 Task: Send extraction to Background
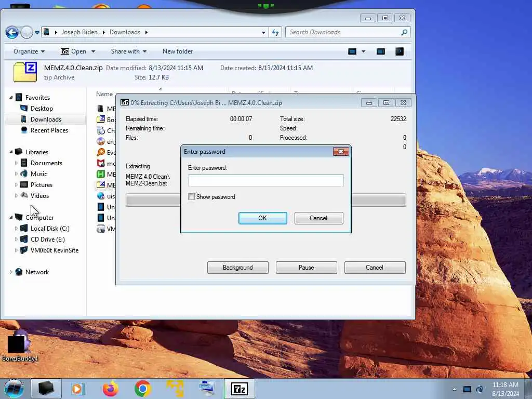click(x=237, y=268)
